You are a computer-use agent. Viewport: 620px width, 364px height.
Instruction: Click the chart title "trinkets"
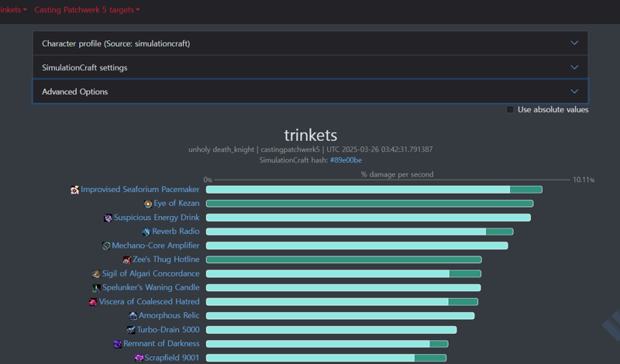(311, 136)
